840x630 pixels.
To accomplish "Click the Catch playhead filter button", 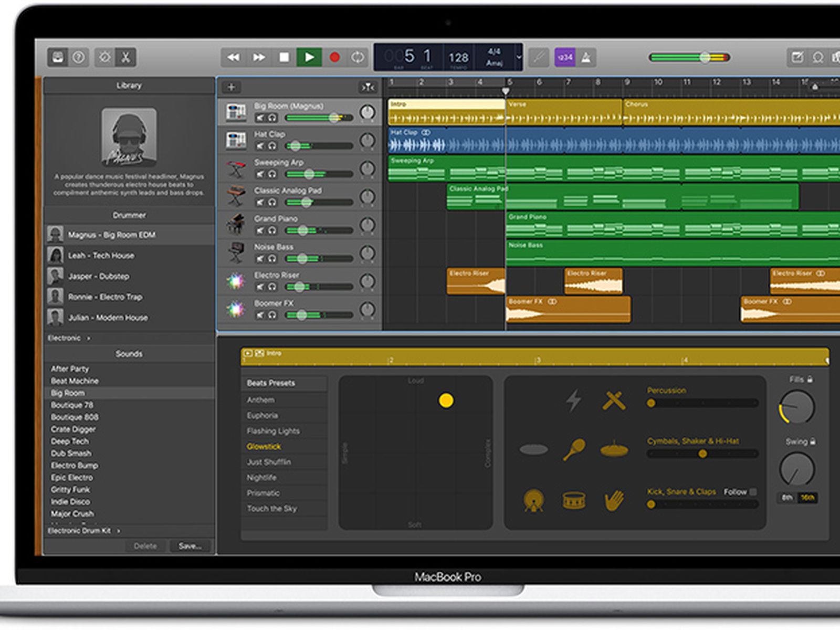I will [367, 87].
